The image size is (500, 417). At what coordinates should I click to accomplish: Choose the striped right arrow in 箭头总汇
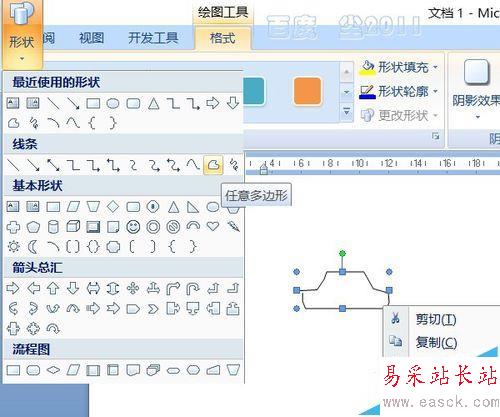[93, 309]
